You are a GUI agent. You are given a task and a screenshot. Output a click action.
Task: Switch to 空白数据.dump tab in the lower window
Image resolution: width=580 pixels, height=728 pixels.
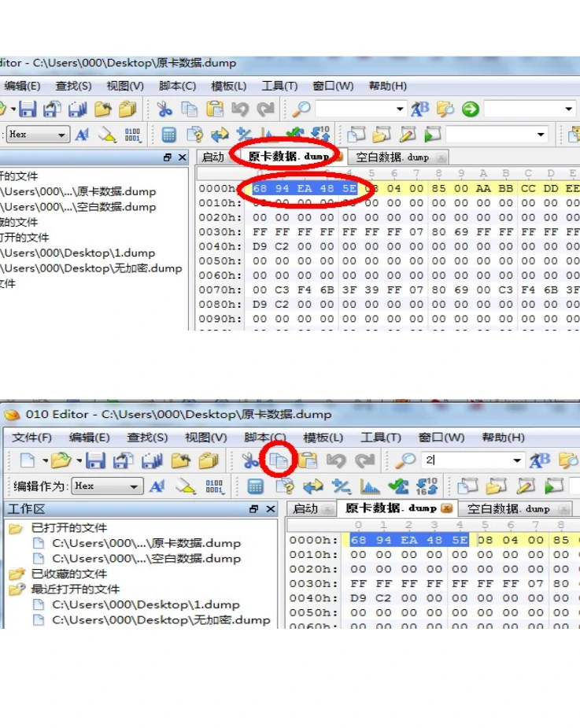click(508, 509)
